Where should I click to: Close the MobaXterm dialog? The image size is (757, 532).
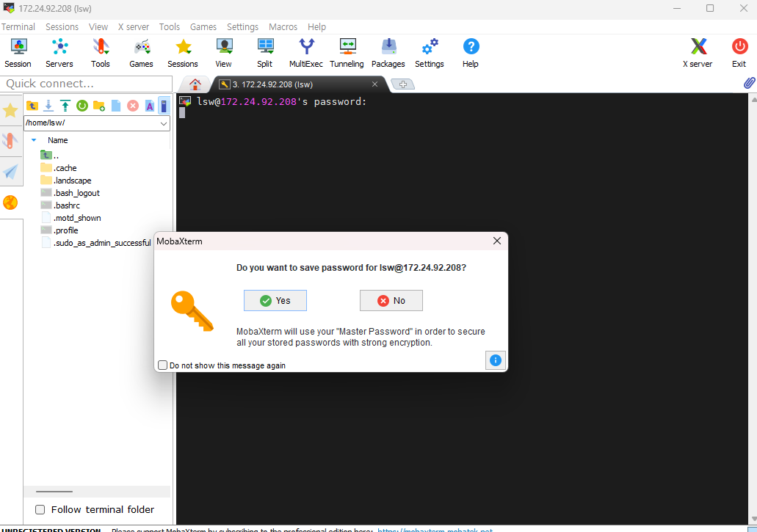click(x=497, y=241)
